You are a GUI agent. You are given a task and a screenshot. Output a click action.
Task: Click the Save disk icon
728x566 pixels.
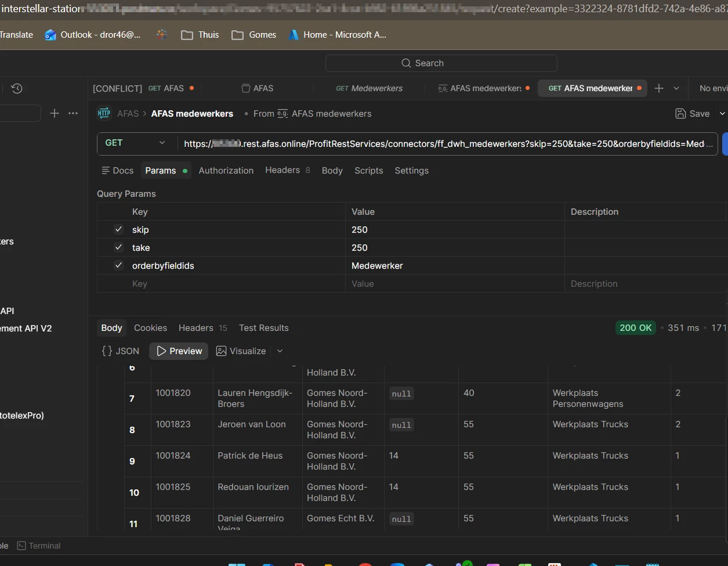pyautogui.click(x=681, y=114)
